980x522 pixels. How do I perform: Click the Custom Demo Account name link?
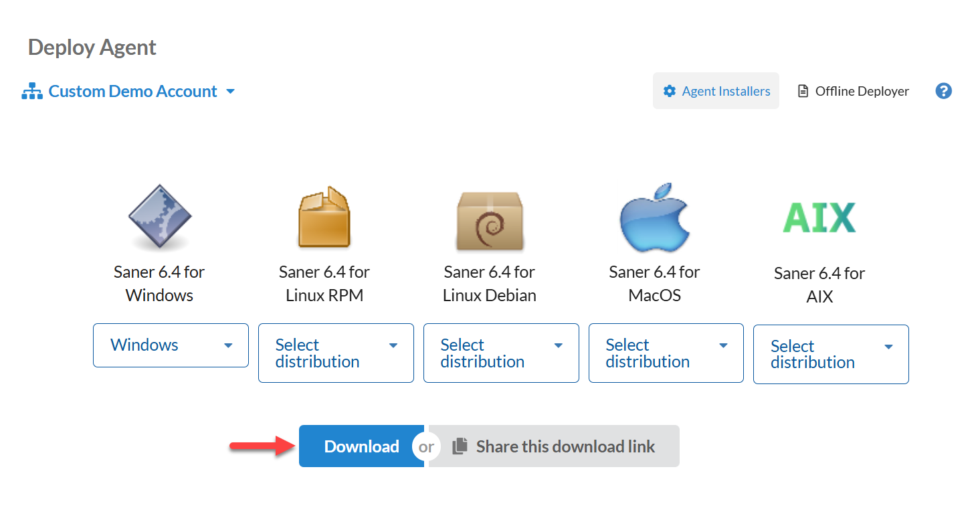(x=132, y=91)
